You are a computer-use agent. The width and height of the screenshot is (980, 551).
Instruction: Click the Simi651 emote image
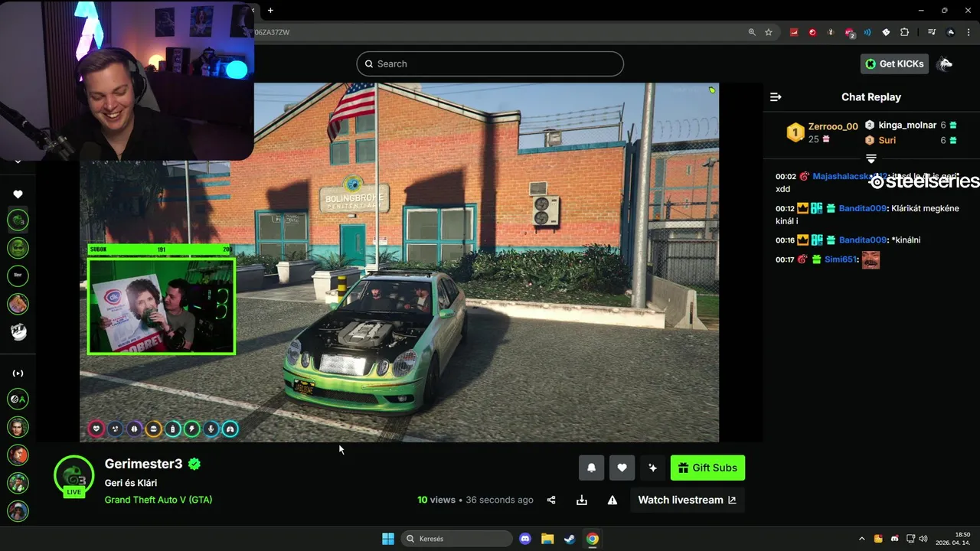point(871,260)
